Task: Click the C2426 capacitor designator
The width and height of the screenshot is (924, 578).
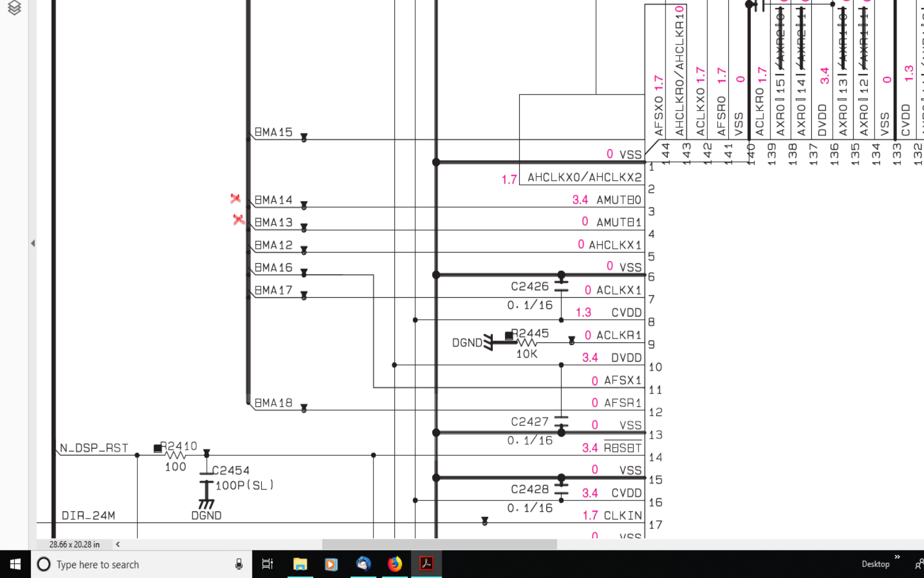Action: [x=530, y=286]
